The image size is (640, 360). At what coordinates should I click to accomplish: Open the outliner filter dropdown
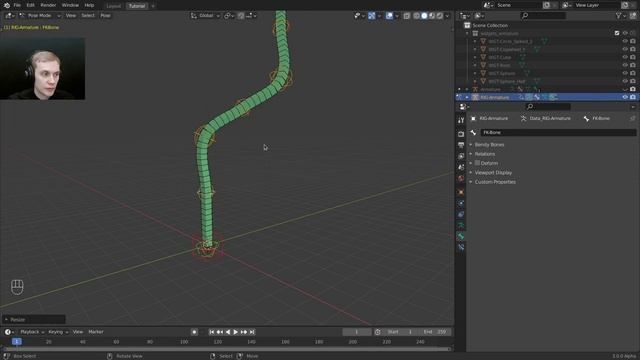coord(621,16)
